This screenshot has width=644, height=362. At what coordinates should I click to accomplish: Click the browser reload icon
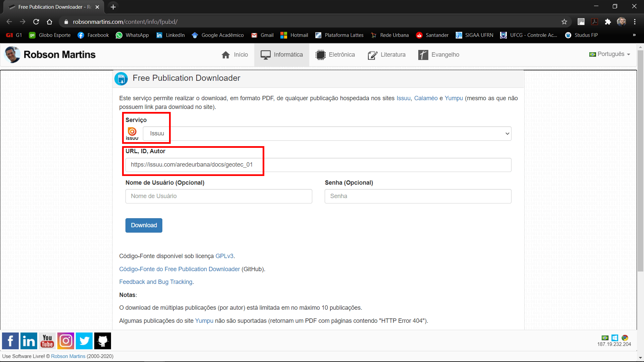coord(36,21)
